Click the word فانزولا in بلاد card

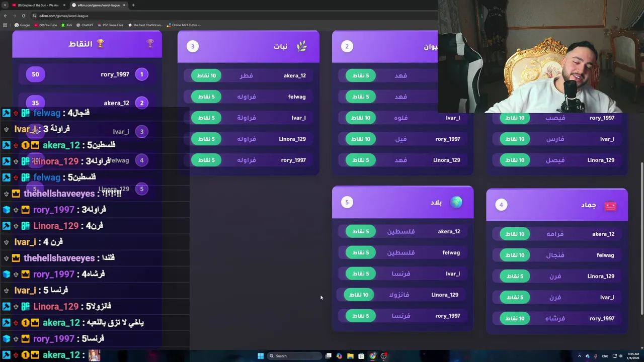pos(399,295)
